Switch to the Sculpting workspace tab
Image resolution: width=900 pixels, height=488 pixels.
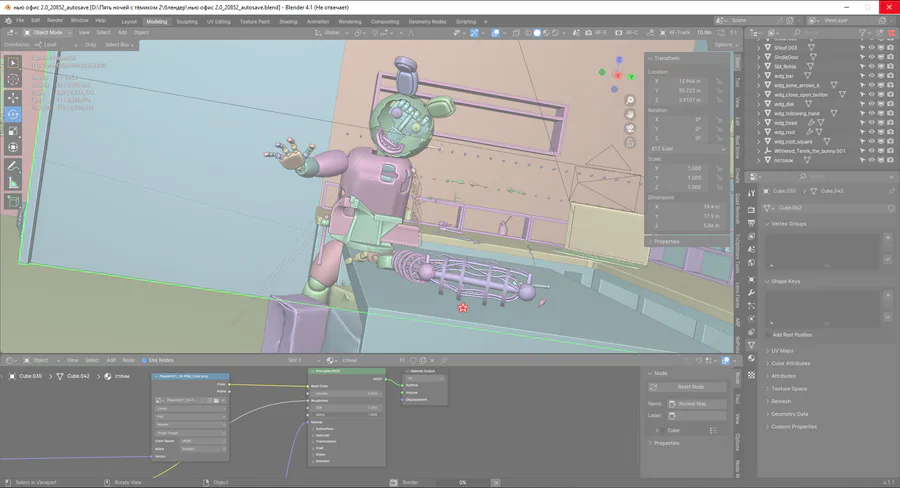click(x=187, y=22)
